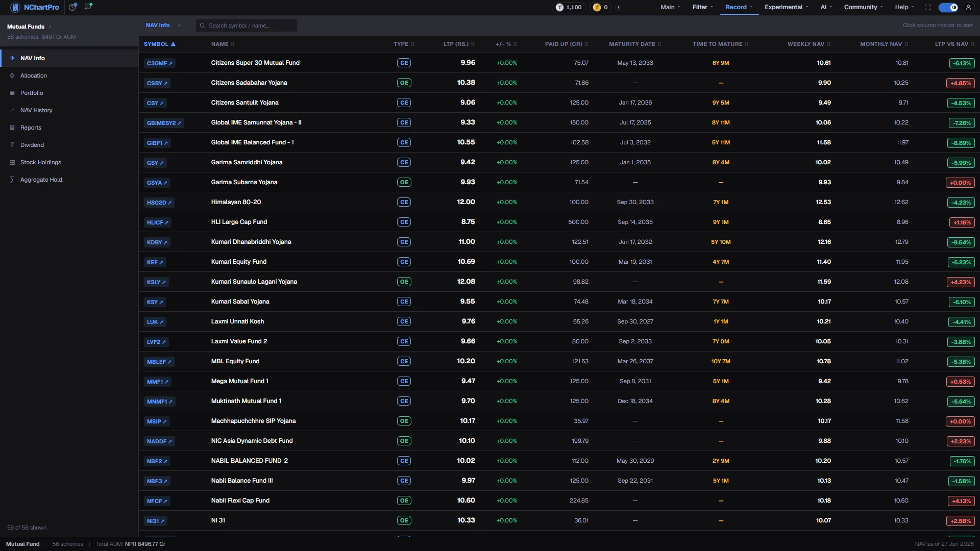Viewport: 980px width, 551px height.
Task: Click the 'NAV as of 27 Jun 2026' status text
Action: [944, 544]
